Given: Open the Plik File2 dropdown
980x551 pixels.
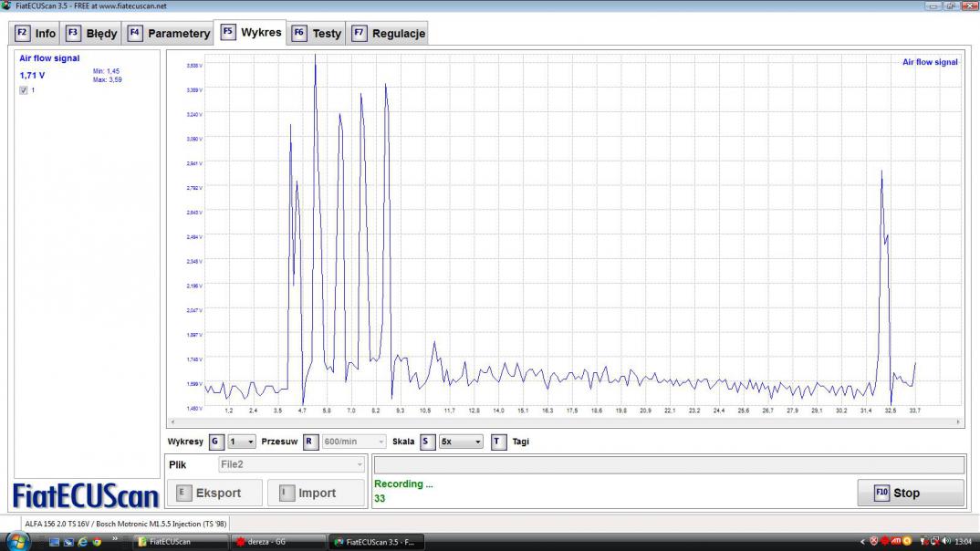Looking at the screenshot, I should click(x=291, y=464).
